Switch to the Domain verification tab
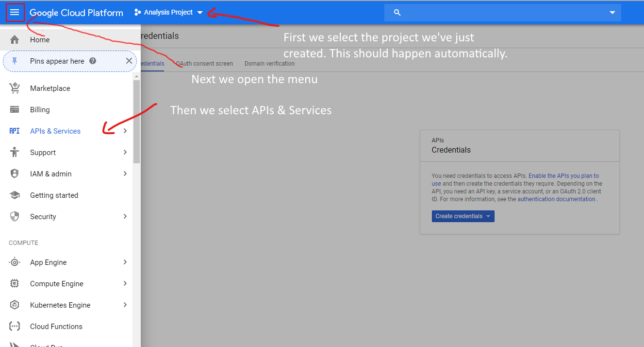 (x=269, y=64)
